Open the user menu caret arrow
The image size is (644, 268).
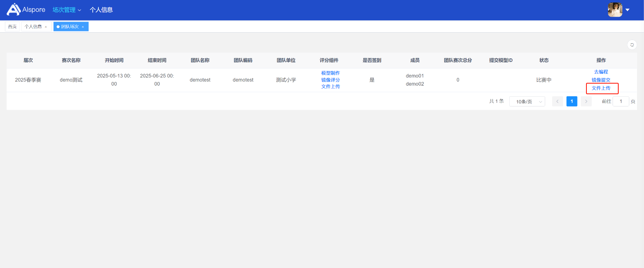coord(627,10)
